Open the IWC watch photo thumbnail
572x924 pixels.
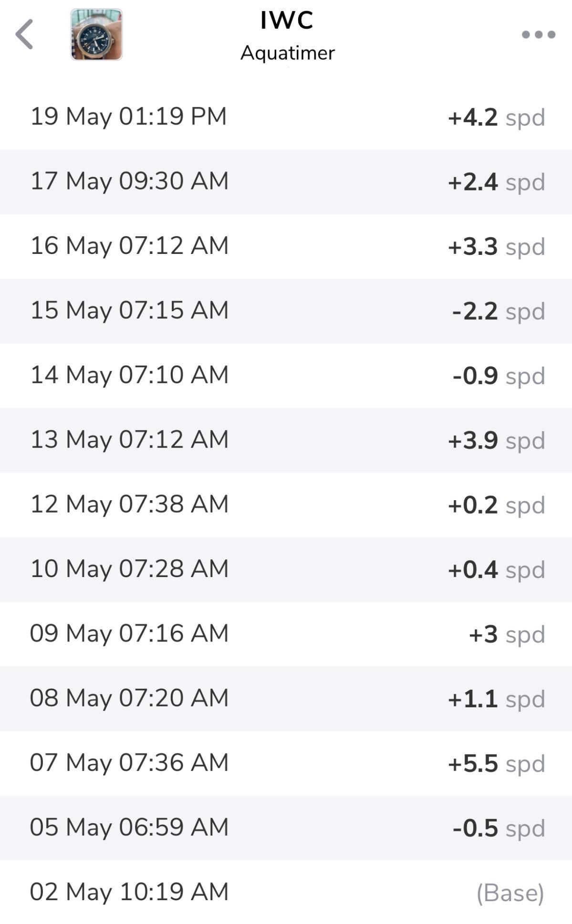[x=96, y=34]
